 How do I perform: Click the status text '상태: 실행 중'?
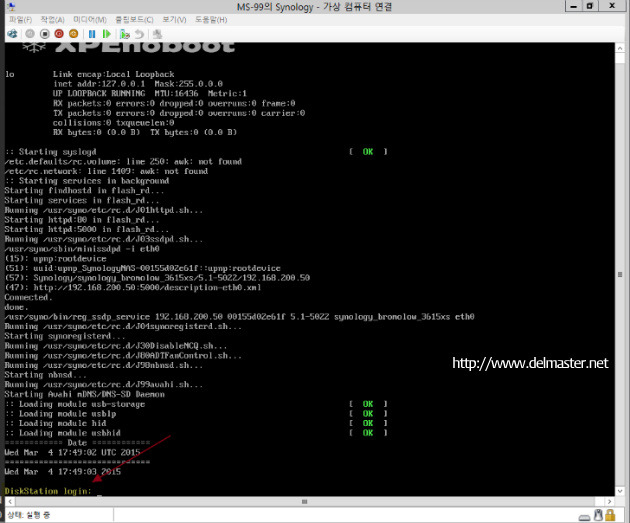coord(28,515)
